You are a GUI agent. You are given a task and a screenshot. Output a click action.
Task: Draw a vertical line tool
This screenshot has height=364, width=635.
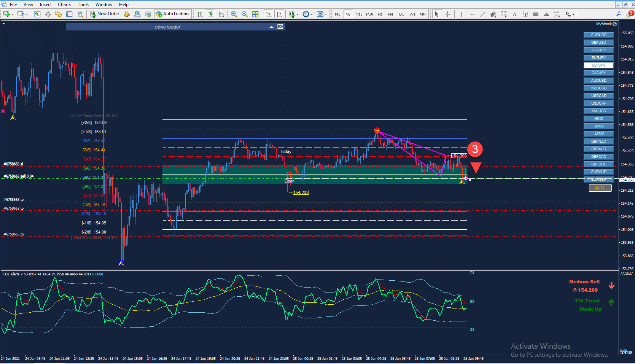point(461,14)
